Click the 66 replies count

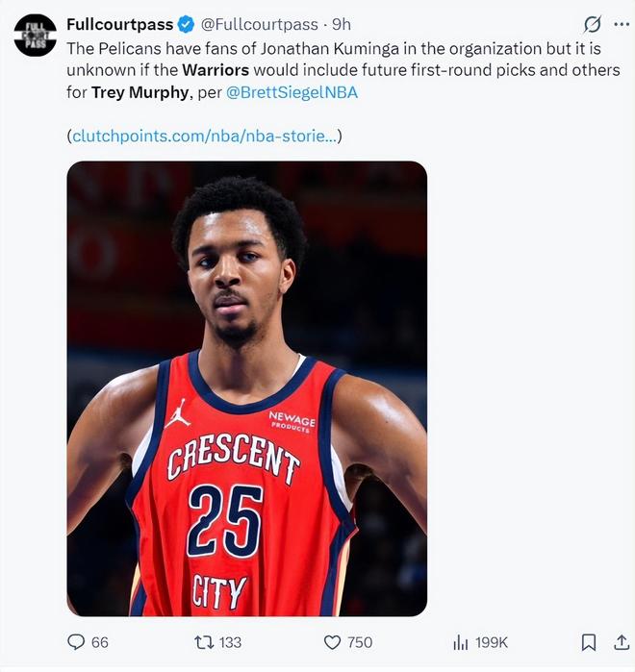100,642
